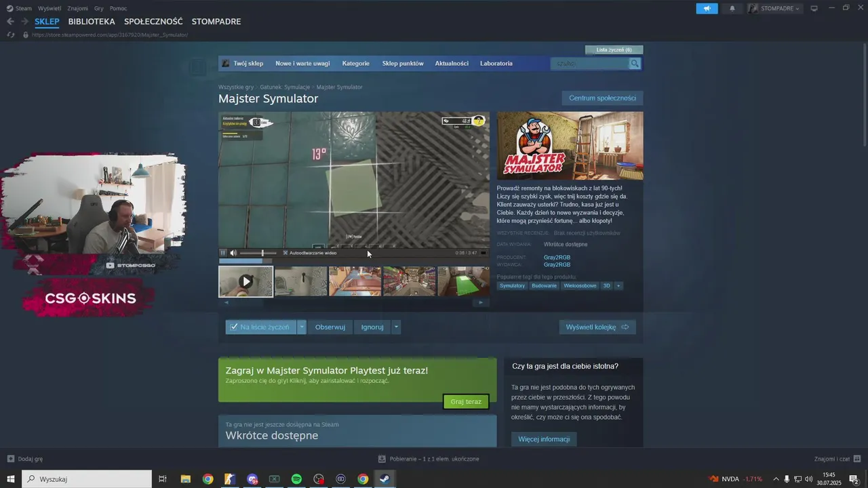868x488 pixels.
Task: Open the Pomoc menu
Action: coord(118,8)
